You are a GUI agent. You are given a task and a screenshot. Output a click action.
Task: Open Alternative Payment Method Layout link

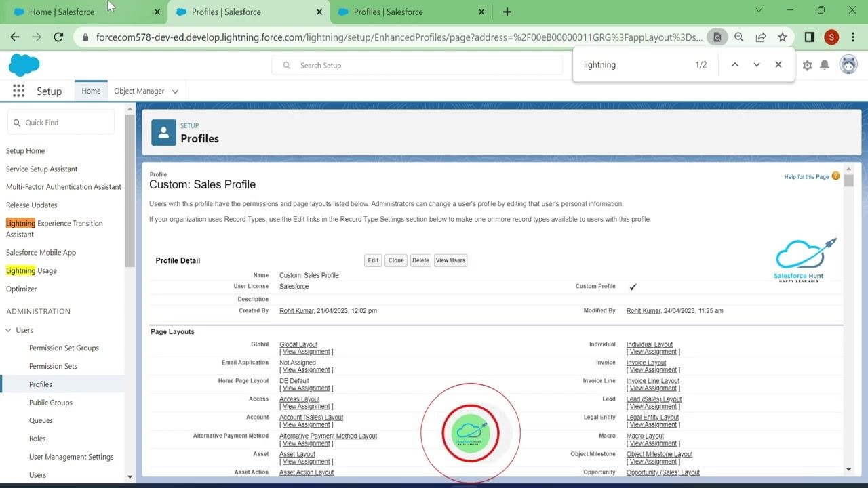(328, 436)
